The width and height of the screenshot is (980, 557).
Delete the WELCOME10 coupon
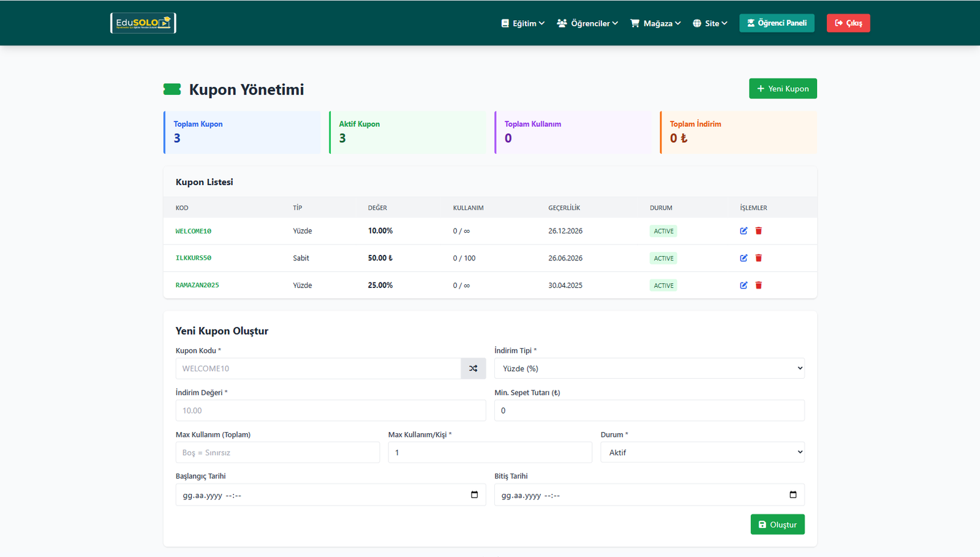758,231
